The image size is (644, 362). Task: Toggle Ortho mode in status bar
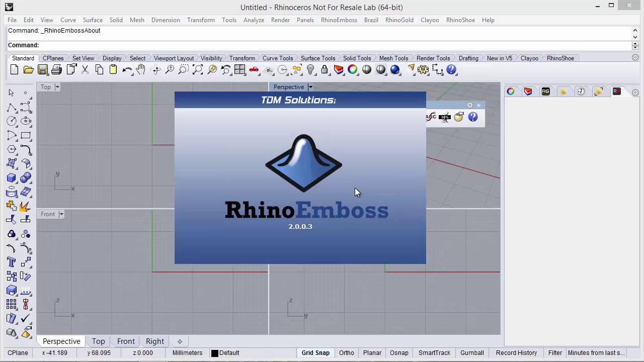coord(347,353)
